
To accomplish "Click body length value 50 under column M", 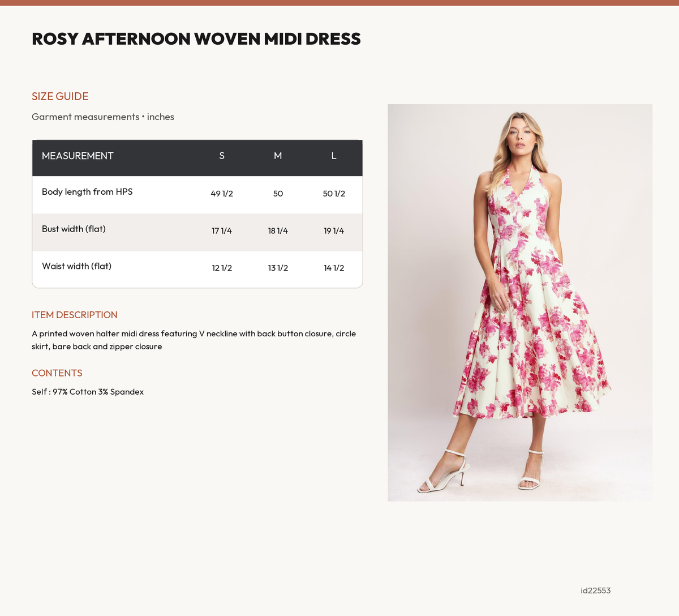I will pos(278,194).
